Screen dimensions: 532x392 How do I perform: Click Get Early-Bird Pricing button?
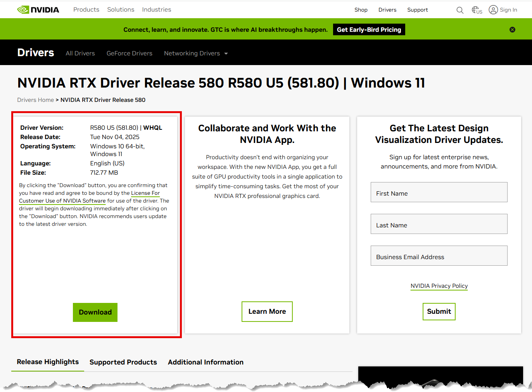(x=369, y=30)
